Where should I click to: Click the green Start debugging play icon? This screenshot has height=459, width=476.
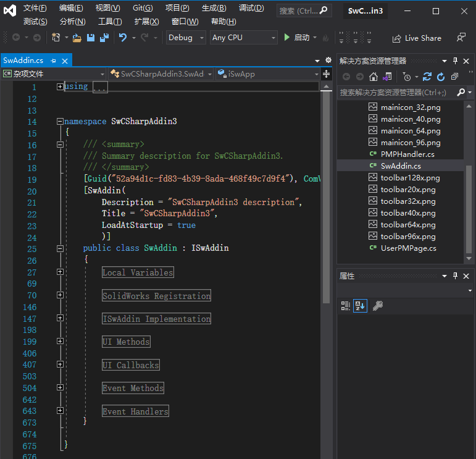point(286,37)
